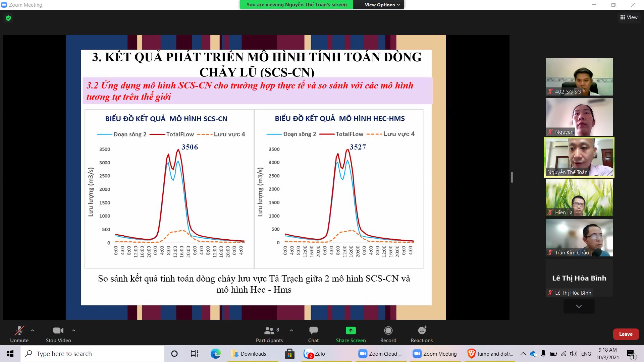
Task: Click the green encryption shield icon
Action: (8, 18)
